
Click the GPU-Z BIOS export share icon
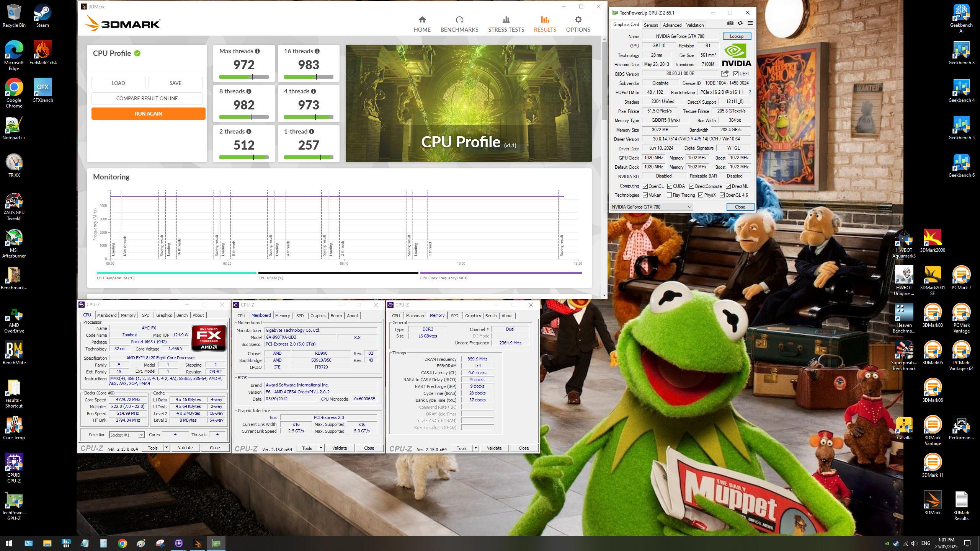pyautogui.click(x=725, y=73)
